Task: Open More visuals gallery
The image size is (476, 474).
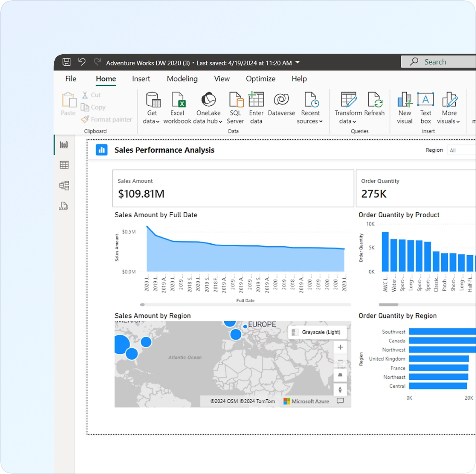Action: pos(449,108)
